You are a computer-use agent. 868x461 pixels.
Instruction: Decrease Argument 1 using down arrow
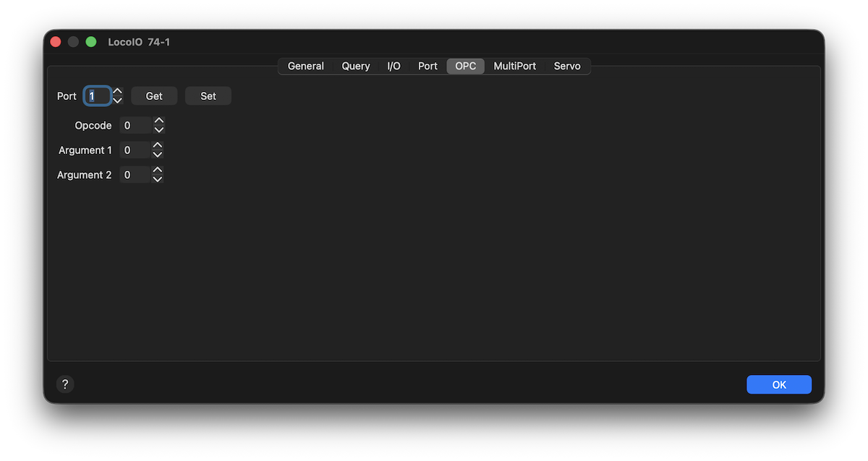(158, 155)
